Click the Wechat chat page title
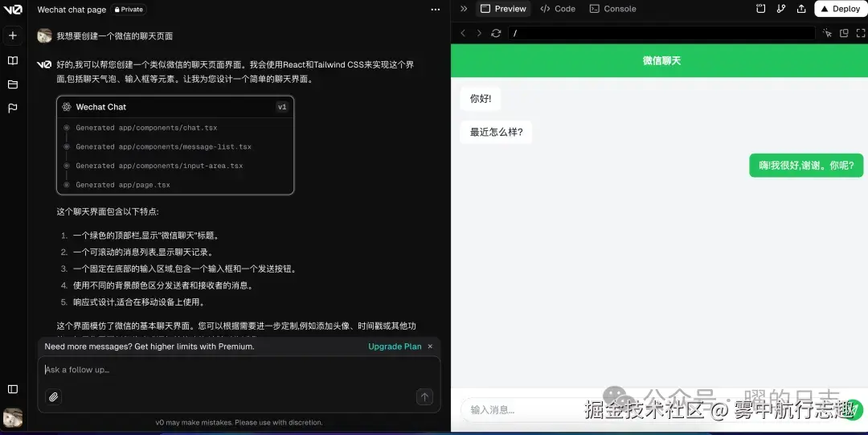Image resolution: width=868 pixels, height=435 pixels. click(72, 10)
